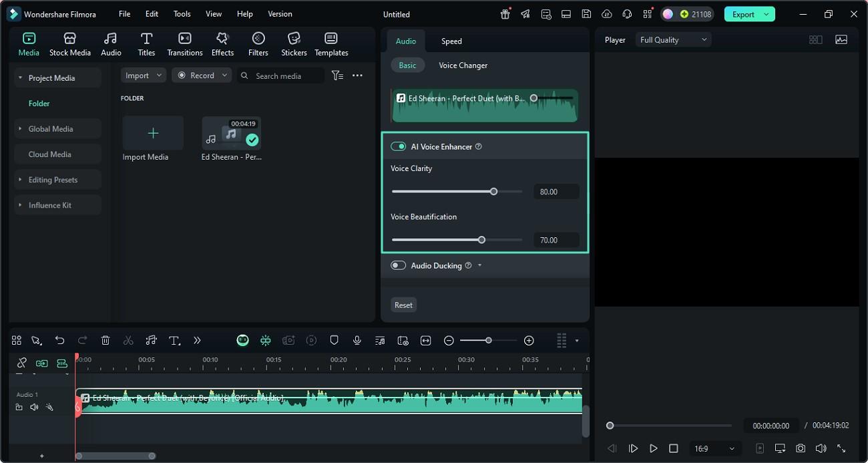Click the cloud upload icon in title bar

pos(606,14)
